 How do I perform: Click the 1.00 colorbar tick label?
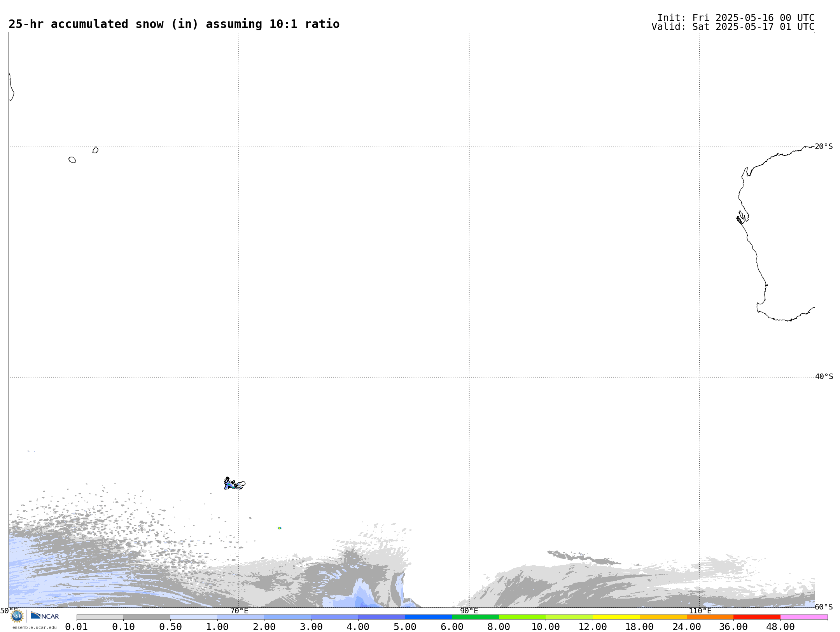point(217,627)
